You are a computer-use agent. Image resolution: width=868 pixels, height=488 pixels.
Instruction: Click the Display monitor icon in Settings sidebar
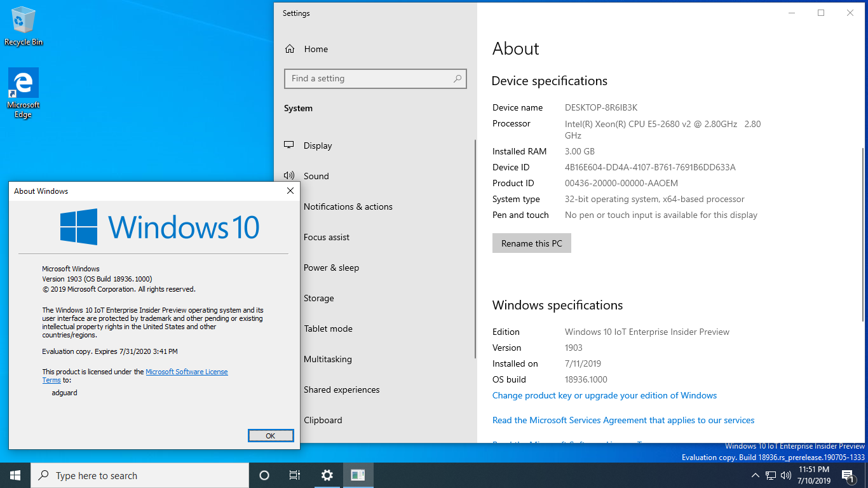click(x=289, y=146)
